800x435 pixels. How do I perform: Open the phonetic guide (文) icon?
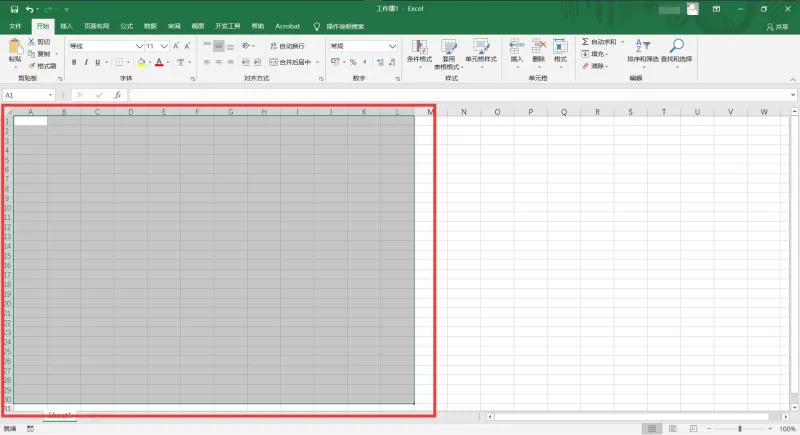click(180, 62)
